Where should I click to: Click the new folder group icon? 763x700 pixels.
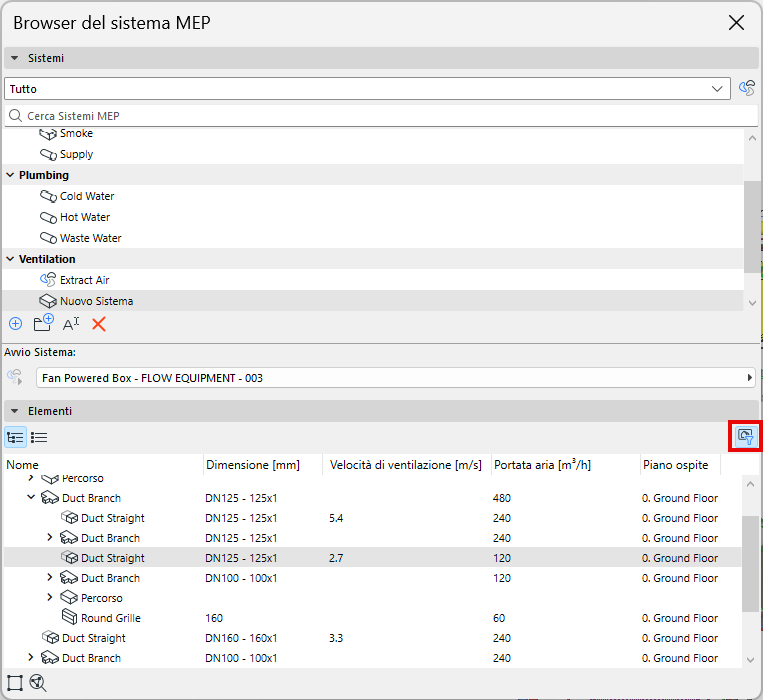pyautogui.click(x=43, y=323)
